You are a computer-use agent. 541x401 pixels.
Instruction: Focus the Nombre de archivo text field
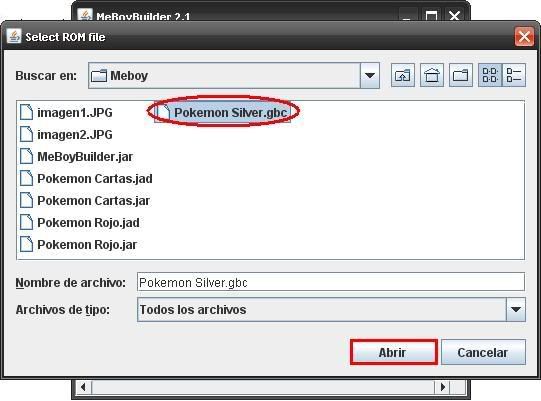pos(331,282)
